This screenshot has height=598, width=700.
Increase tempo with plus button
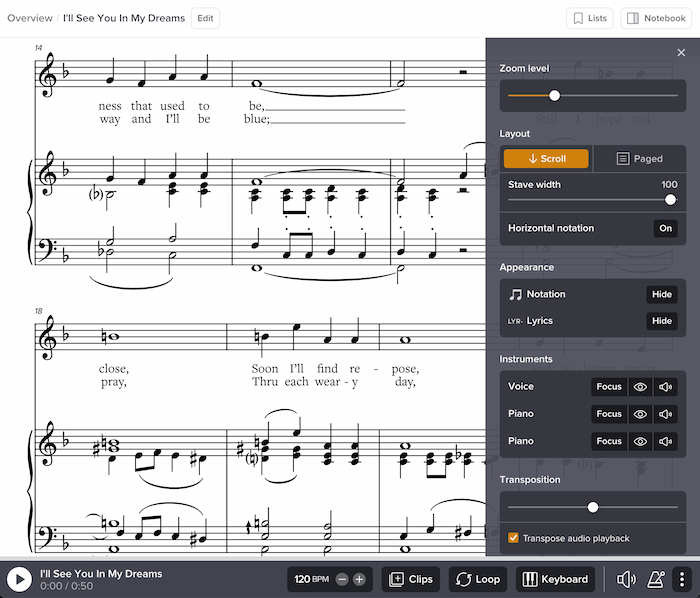(x=359, y=579)
